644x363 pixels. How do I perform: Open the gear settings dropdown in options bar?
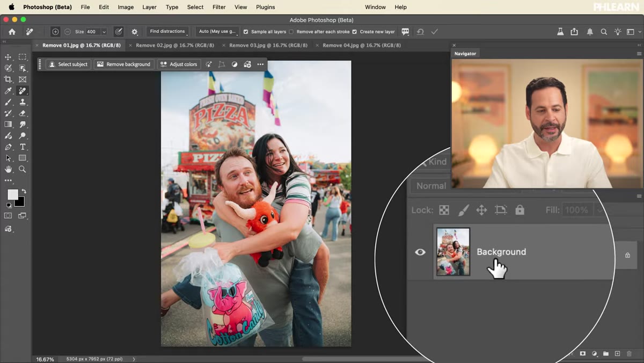tap(134, 32)
